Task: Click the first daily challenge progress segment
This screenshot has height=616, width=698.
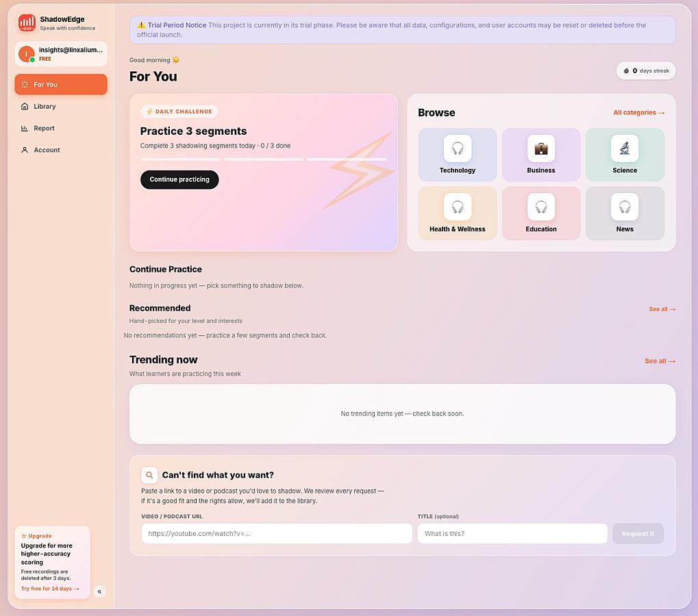Action: coord(180,159)
